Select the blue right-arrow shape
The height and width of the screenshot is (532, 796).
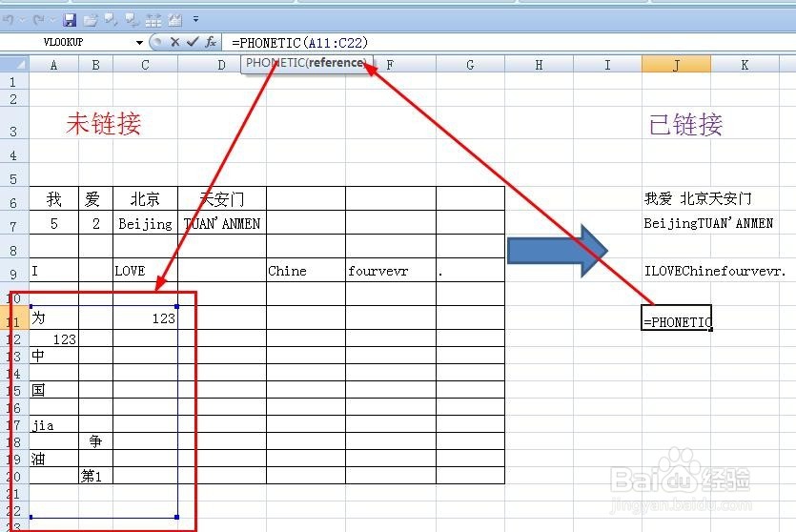(558, 251)
